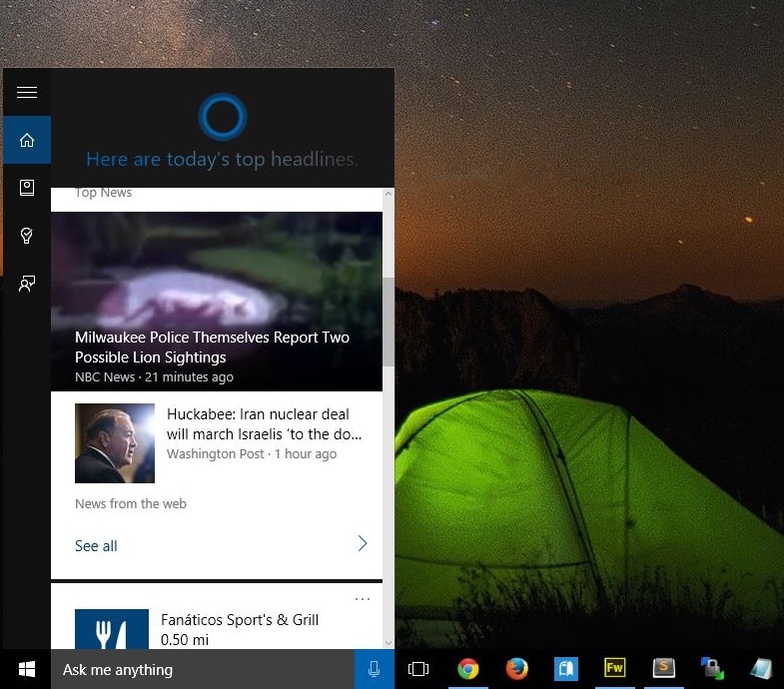
Task: Select the Home icon in Cortana sidebar
Action: pyautogui.click(x=27, y=140)
